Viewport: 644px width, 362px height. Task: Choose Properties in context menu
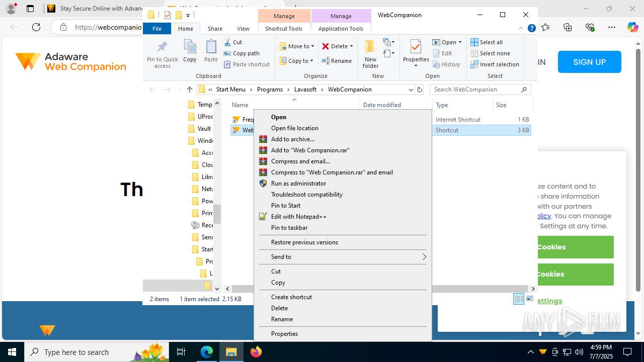tap(343, 334)
